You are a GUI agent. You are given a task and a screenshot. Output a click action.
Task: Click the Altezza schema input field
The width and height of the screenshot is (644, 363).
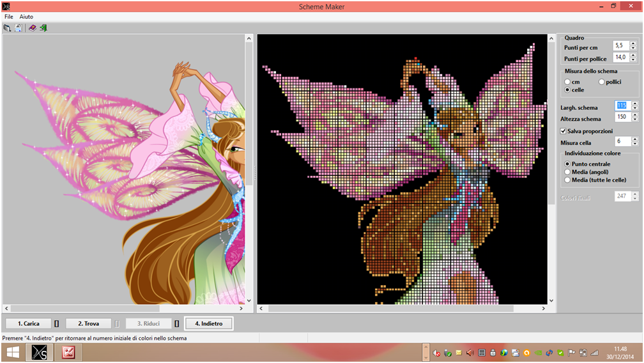pyautogui.click(x=623, y=117)
